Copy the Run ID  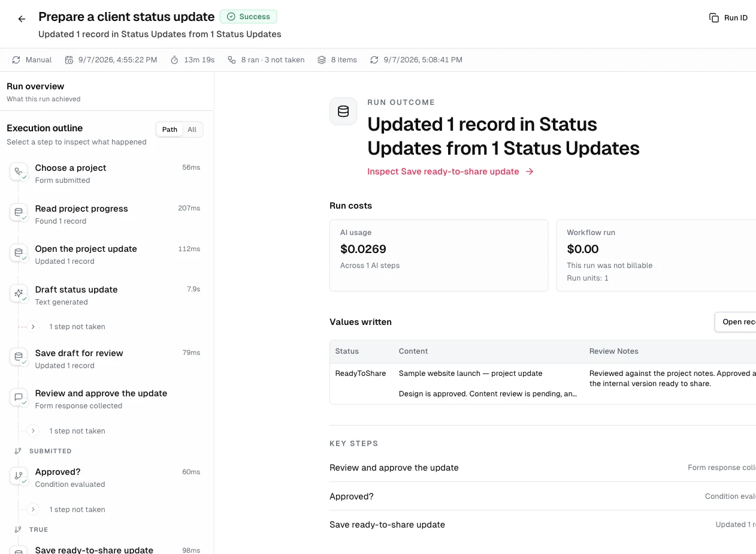point(728,18)
